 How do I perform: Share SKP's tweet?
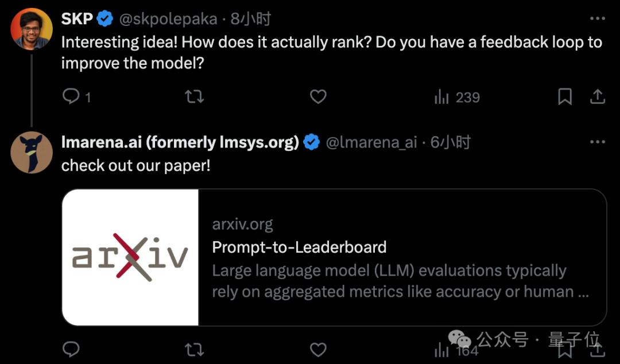[598, 96]
